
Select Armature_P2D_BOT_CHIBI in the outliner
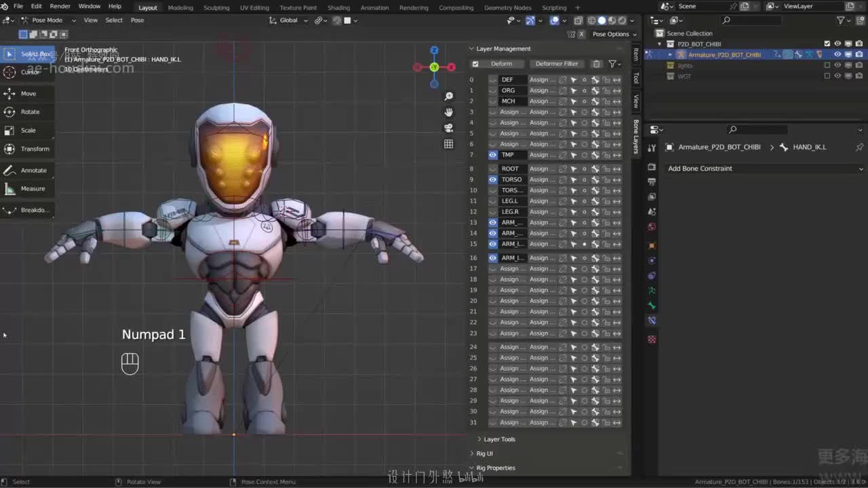pos(724,55)
